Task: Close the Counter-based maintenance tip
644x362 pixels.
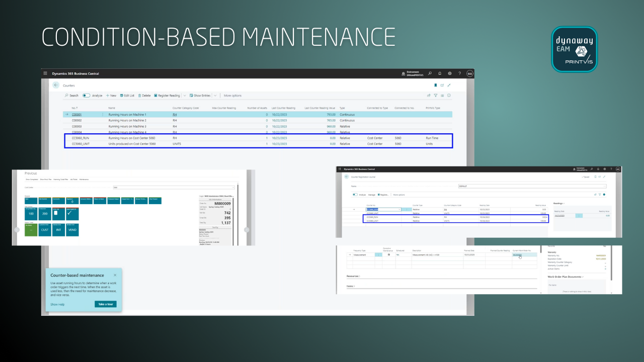Action: [x=115, y=275]
